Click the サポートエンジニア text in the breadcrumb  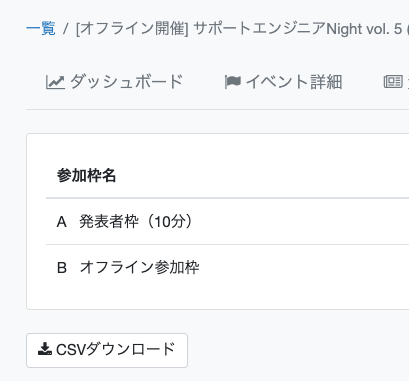click(260, 29)
